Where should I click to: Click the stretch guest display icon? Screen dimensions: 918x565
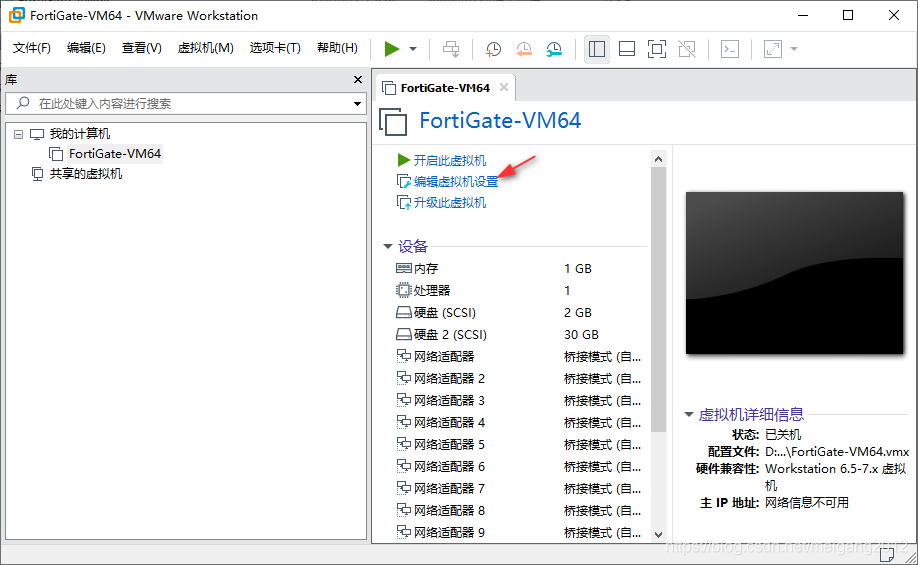coord(773,49)
